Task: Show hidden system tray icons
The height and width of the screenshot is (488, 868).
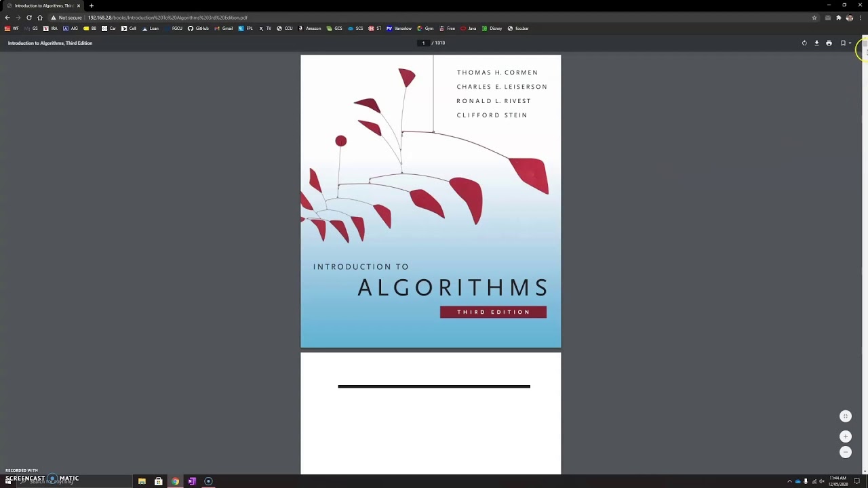Action: coord(789,481)
